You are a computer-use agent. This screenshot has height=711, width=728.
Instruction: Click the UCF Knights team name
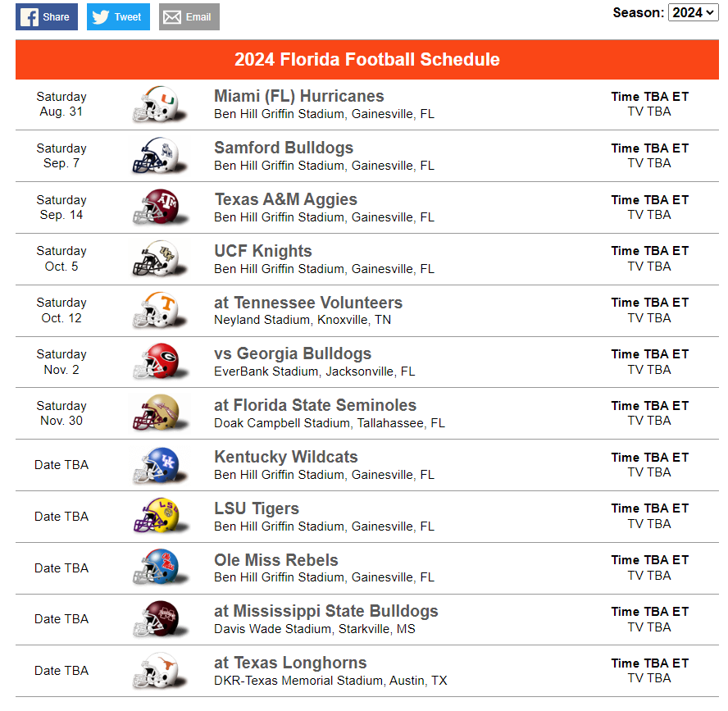pyautogui.click(x=262, y=251)
